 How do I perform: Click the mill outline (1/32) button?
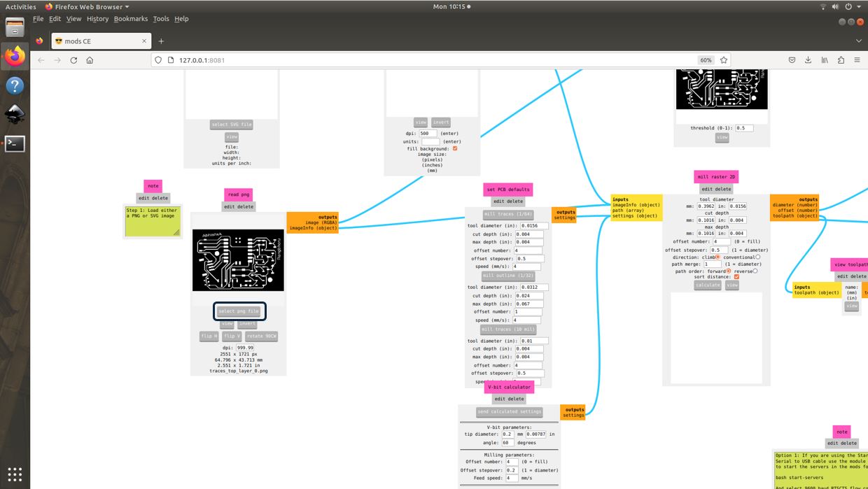pos(508,276)
